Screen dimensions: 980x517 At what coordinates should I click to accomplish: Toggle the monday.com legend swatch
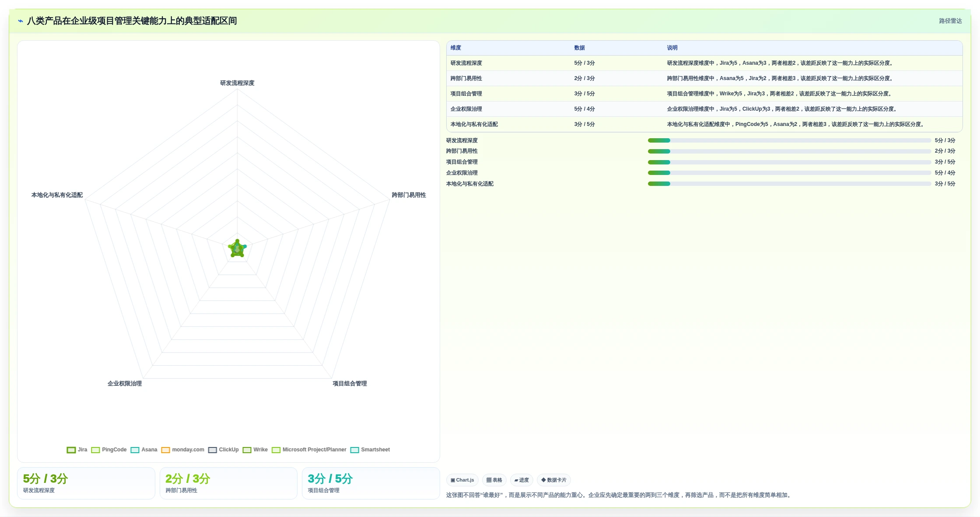pyautogui.click(x=165, y=450)
